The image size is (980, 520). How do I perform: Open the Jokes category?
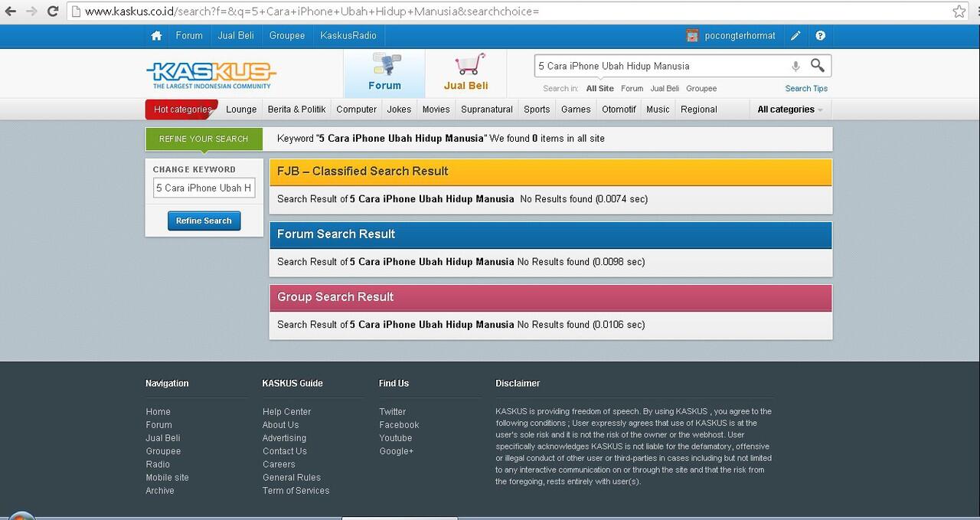tap(399, 110)
